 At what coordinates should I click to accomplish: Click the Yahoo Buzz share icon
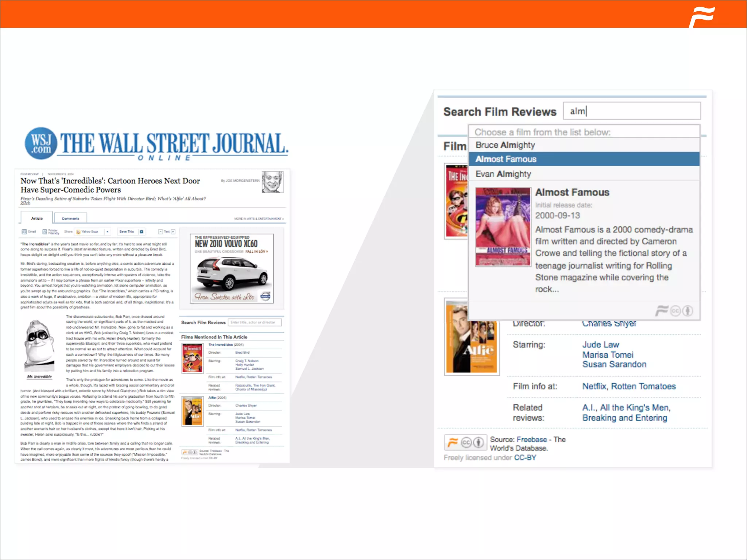78,232
